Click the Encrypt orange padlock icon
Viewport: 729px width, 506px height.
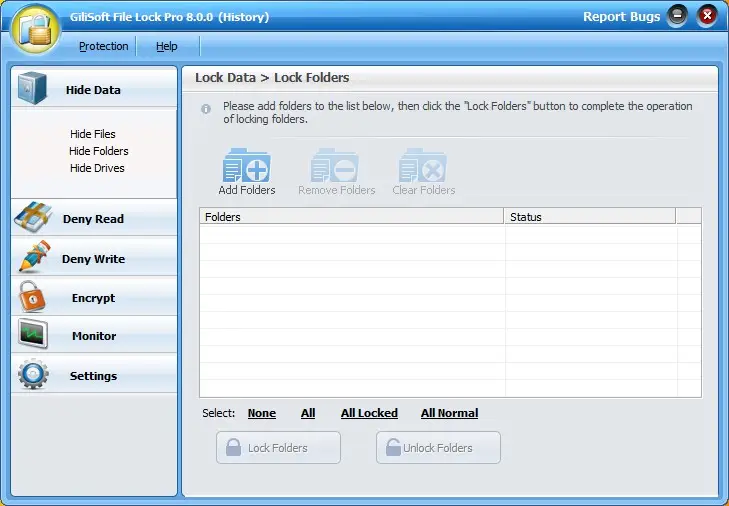click(x=32, y=296)
